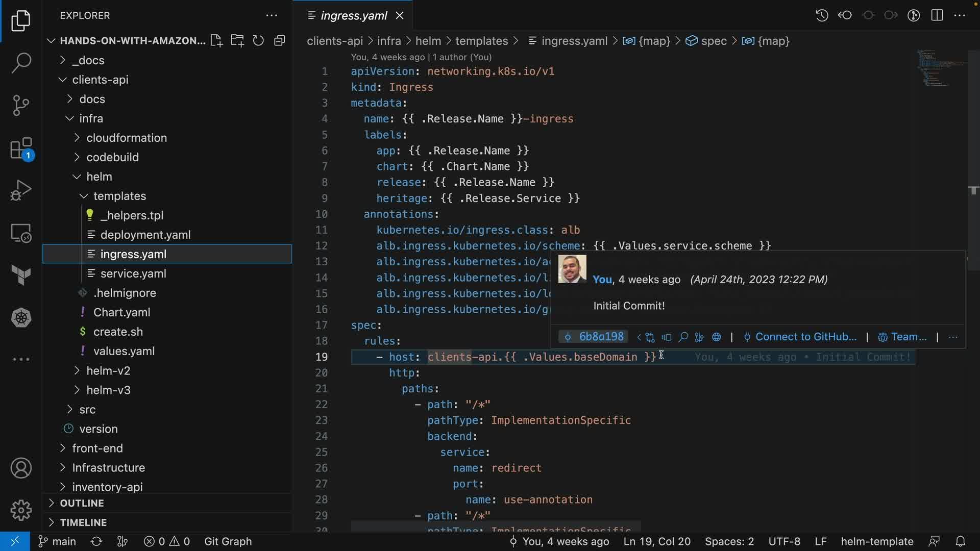Collapse the templates folder
This screenshot has width=980, height=551.
point(119,196)
